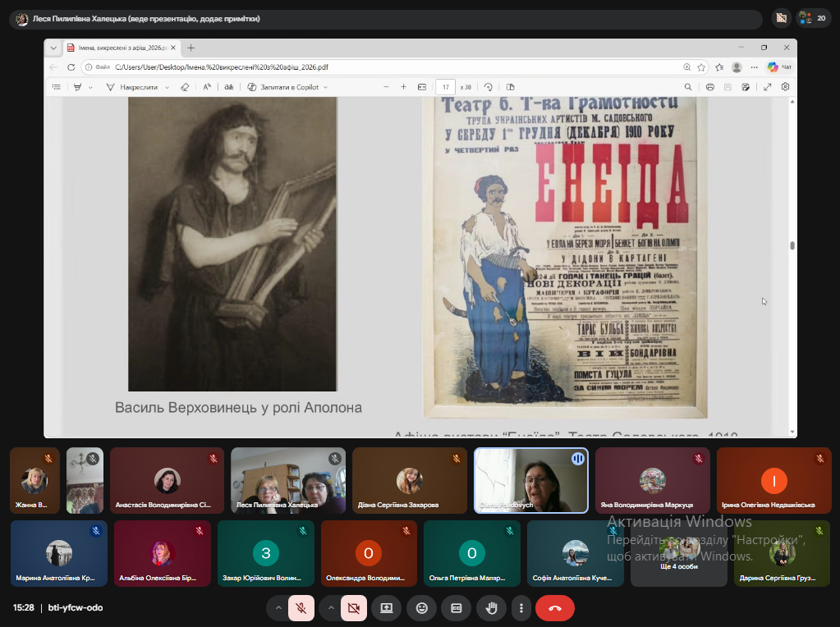Click the meeting code bti-yfcw-odo
840x627 pixels.
(76, 608)
